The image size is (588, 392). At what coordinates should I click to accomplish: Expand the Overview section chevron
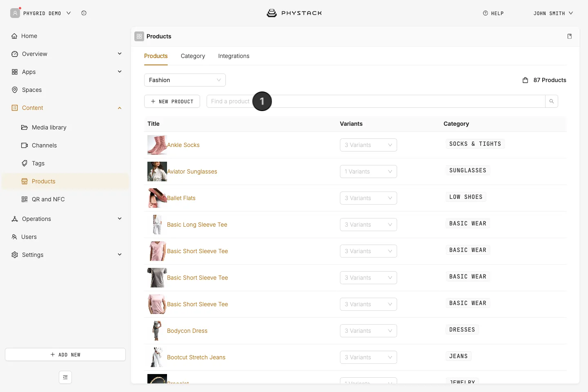[x=120, y=54]
